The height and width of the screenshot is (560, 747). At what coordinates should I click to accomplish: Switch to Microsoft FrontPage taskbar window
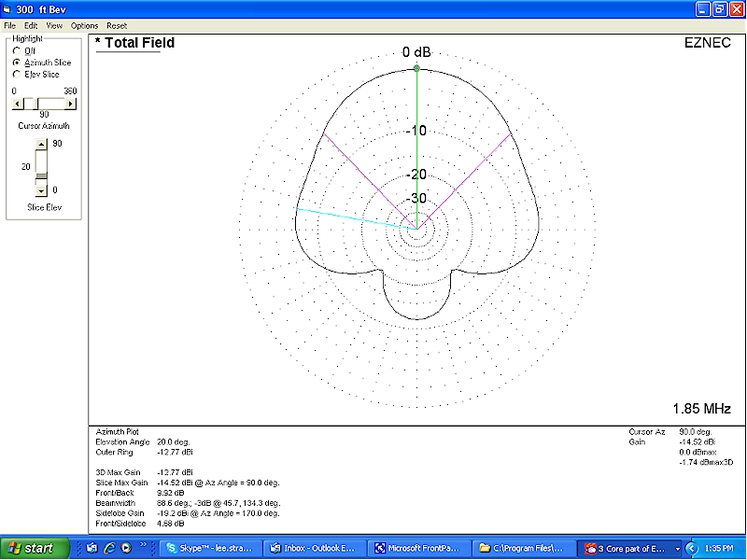pyautogui.click(x=416, y=549)
